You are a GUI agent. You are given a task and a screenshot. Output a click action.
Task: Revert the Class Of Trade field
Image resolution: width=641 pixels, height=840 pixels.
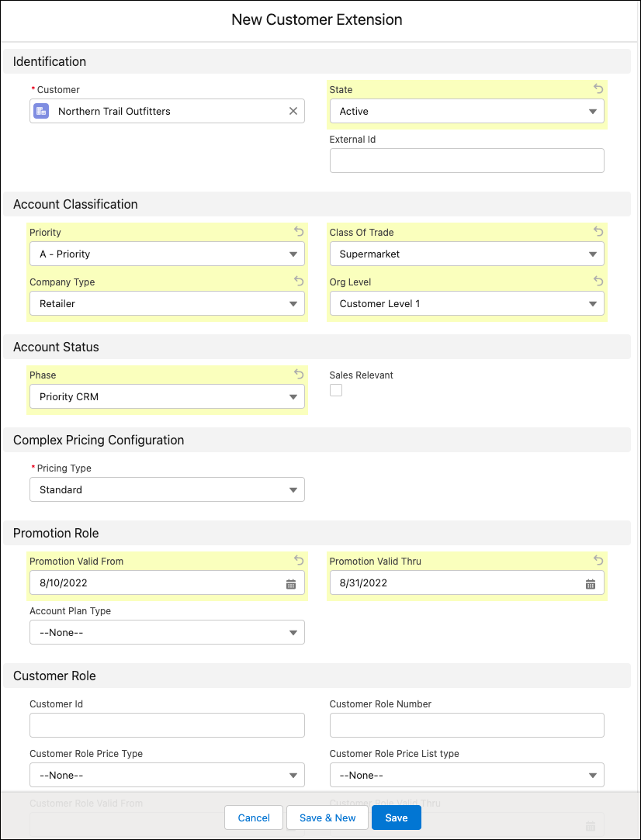pyautogui.click(x=598, y=231)
